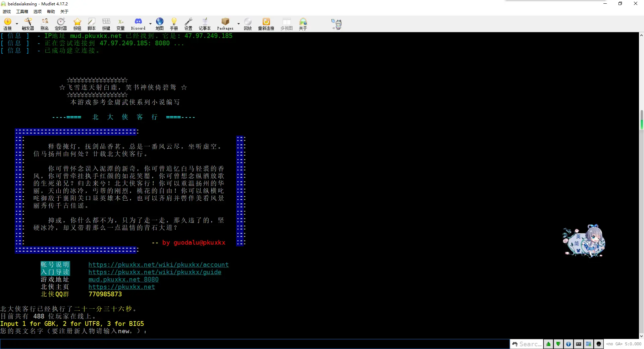Open the Packages box icon
The height and width of the screenshot is (349, 644).
pyautogui.click(x=225, y=24)
